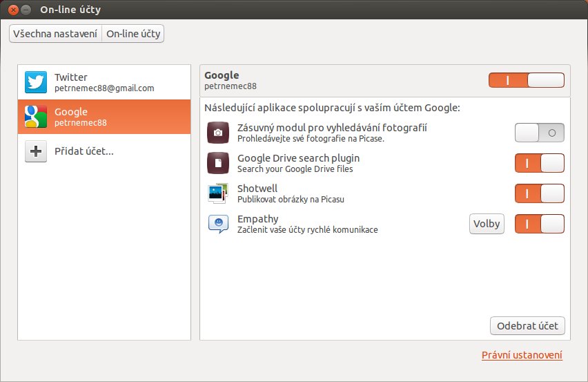Image resolution: width=588 pixels, height=382 pixels.
Task: Select the Google petrnemec88 account row
Action: point(104,117)
